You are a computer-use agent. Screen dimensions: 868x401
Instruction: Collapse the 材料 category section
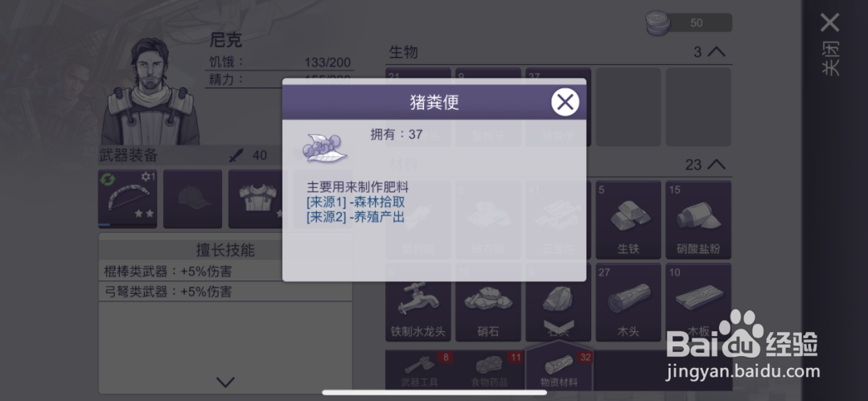(716, 164)
